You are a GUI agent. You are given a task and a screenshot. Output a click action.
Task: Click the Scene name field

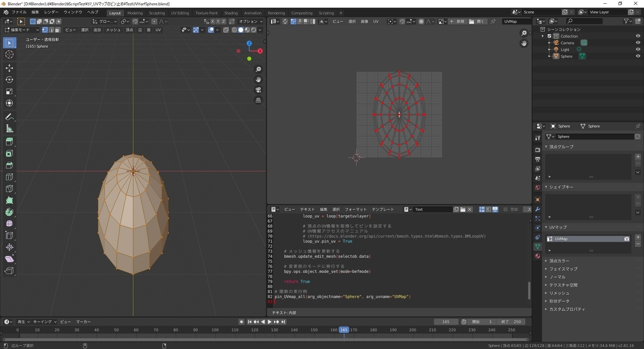coord(541,12)
